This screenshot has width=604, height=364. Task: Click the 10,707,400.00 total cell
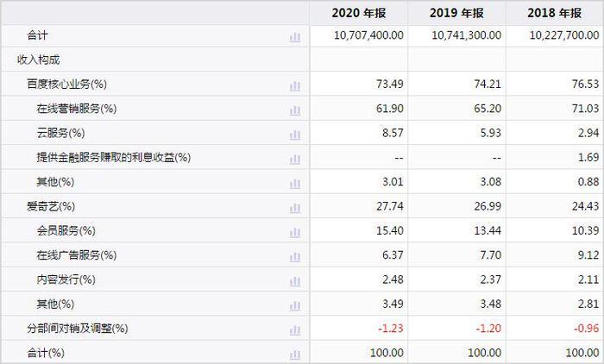tap(368, 35)
